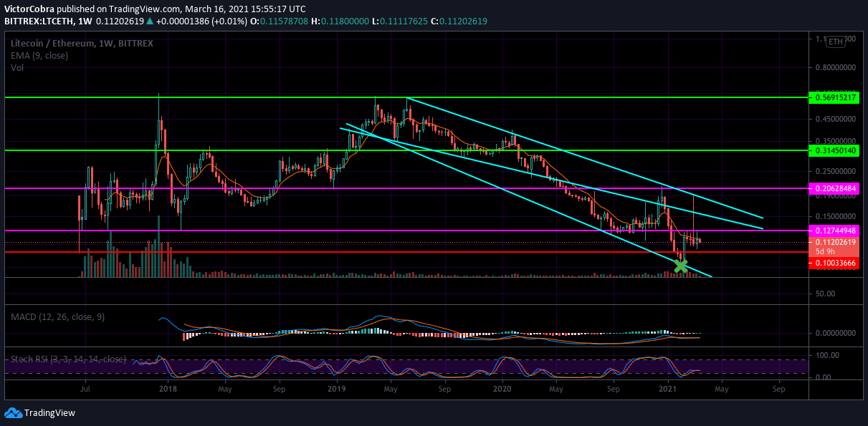
Task: Click the VictorCobra author name
Action: tap(29, 9)
